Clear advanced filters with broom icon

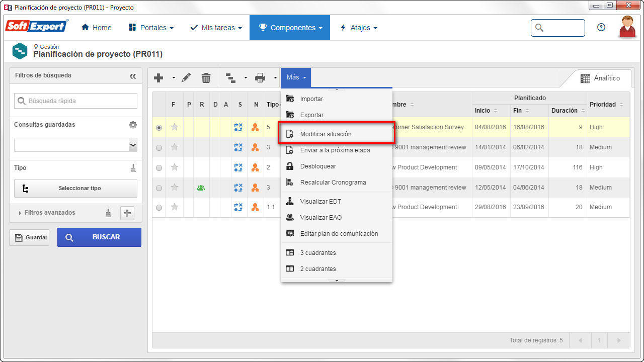click(108, 213)
